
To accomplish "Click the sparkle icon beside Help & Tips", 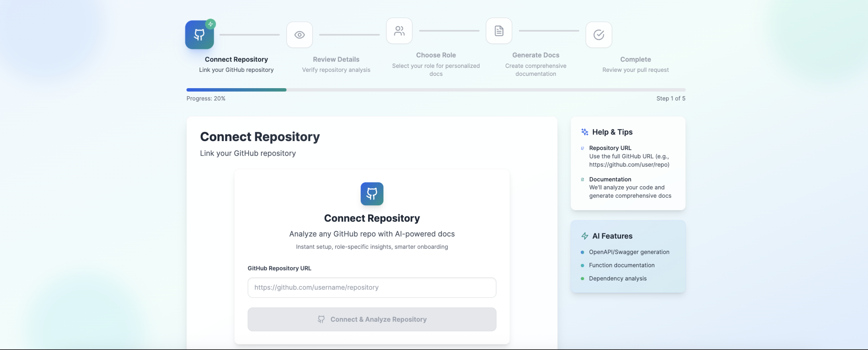I will (x=585, y=132).
